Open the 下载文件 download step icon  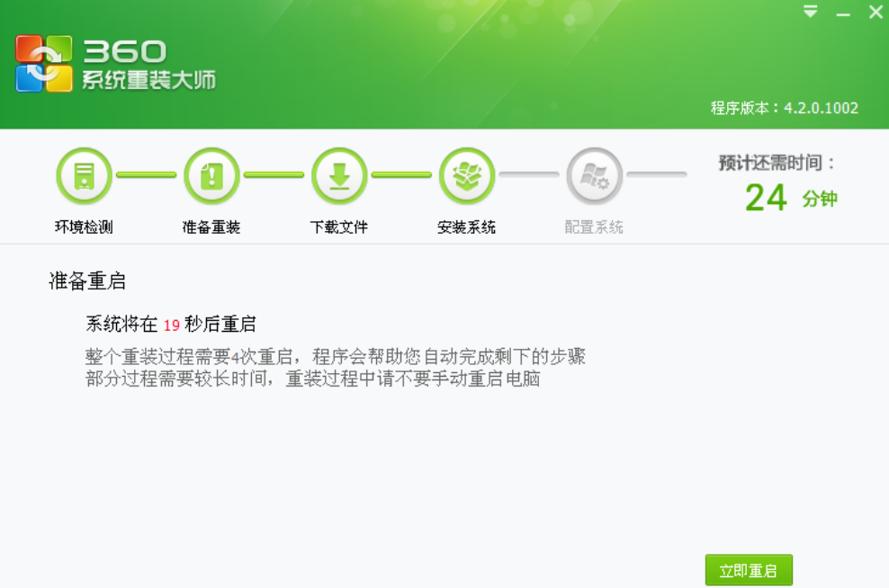338,176
